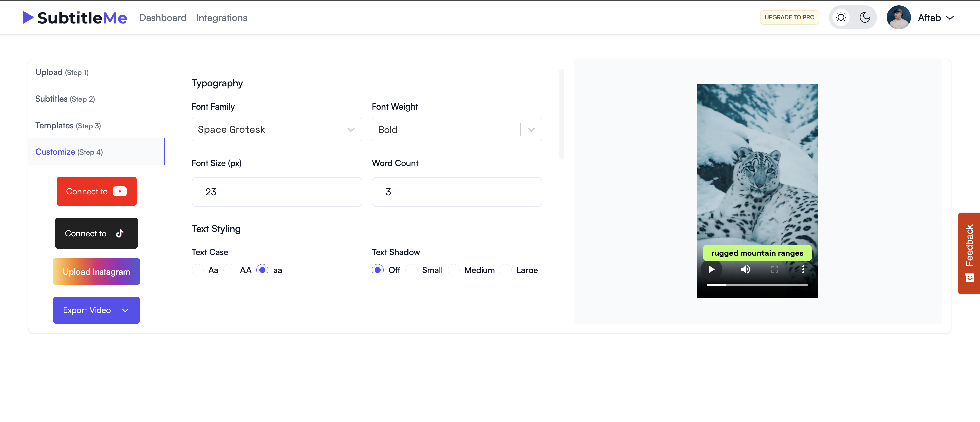
Task: Enter fullscreen on the video player
Action: [x=774, y=269]
